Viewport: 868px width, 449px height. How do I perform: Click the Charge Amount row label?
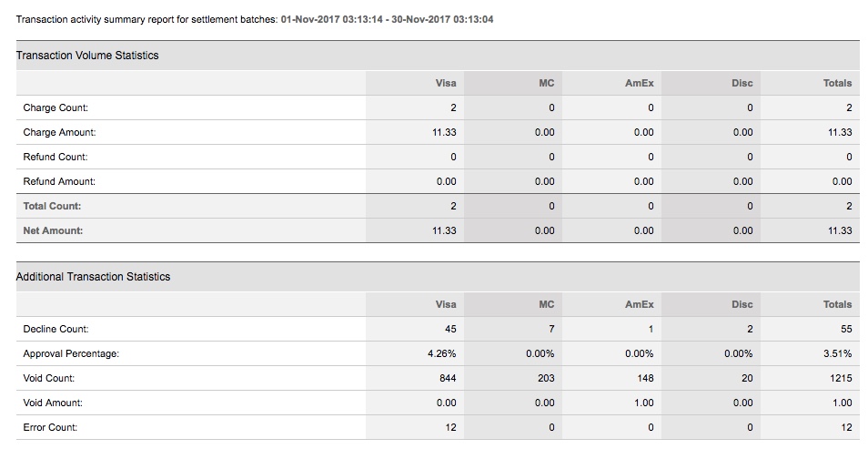pyautogui.click(x=59, y=133)
